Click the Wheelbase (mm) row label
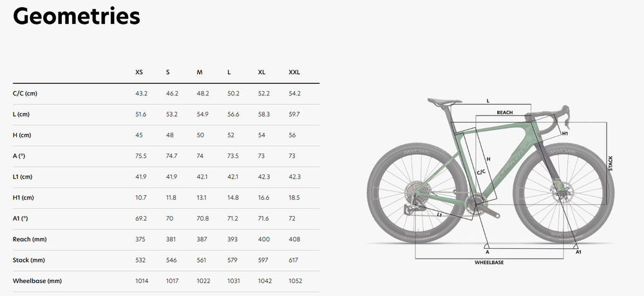The image size is (644, 296). click(37, 281)
